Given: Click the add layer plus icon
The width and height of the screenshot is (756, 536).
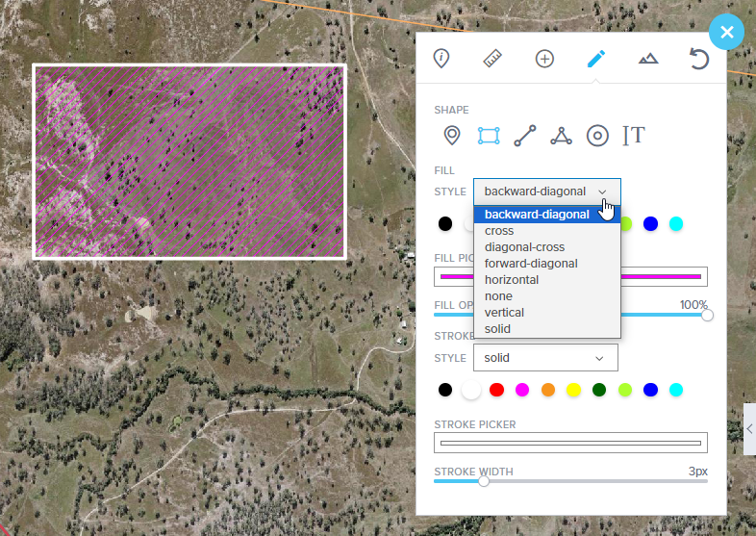Looking at the screenshot, I should point(544,59).
